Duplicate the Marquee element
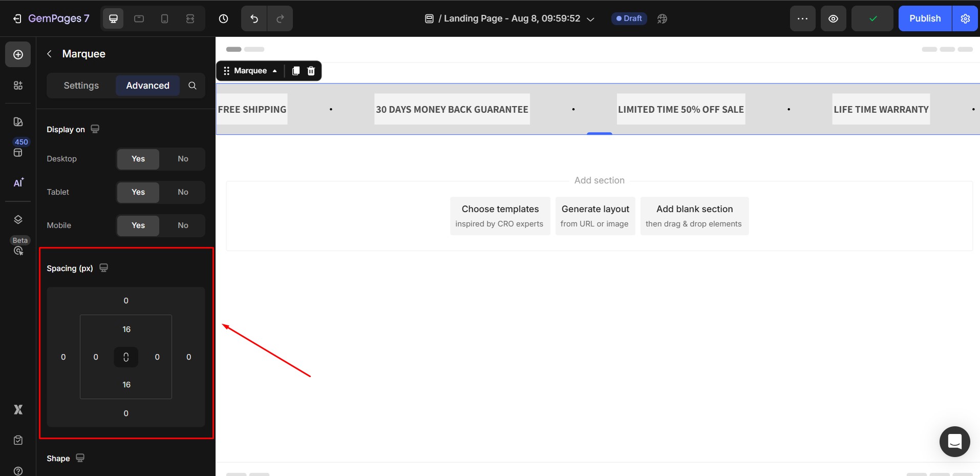This screenshot has width=980, height=476. (x=295, y=71)
